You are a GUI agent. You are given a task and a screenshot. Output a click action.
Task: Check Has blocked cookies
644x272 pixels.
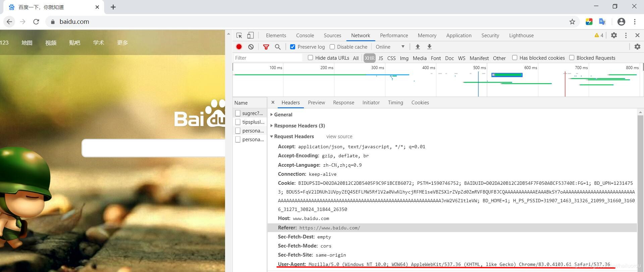tap(515, 58)
